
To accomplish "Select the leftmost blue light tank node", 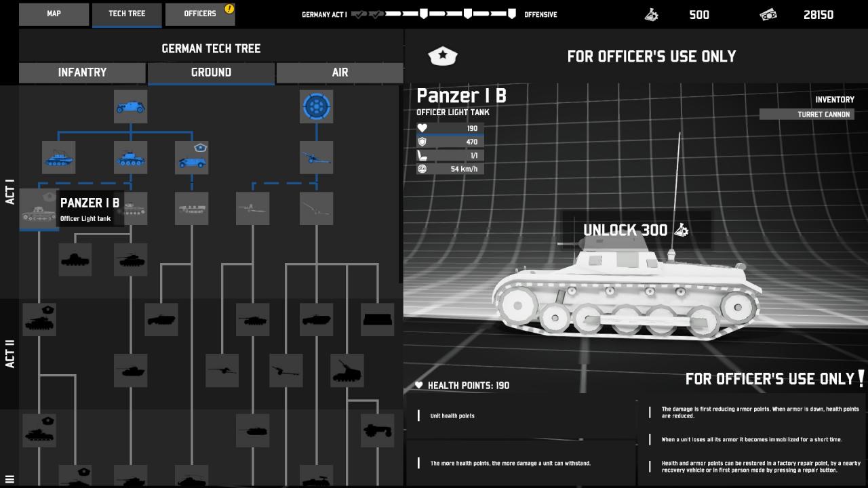I will pos(59,158).
